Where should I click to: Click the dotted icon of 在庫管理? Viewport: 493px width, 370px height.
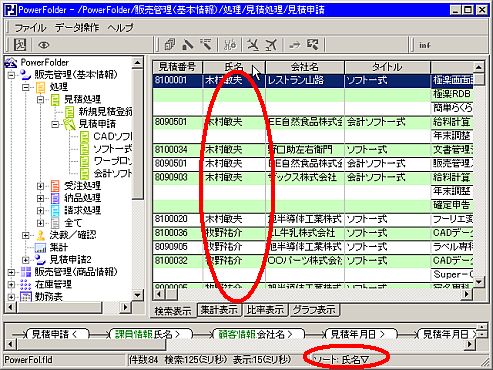[x=26, y=284]
